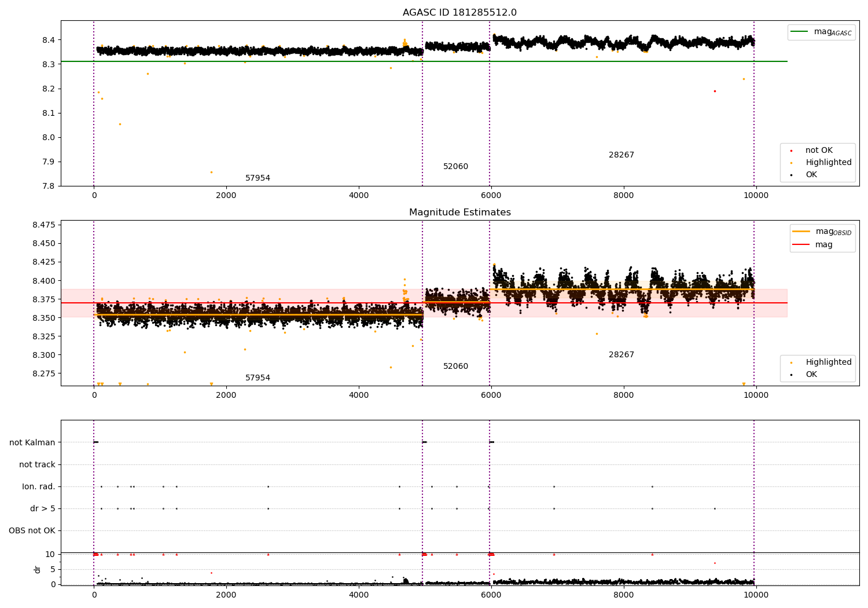Click the 8.275 y-axis tick label
Image resolution: width=868 pixels, height=608 pixels.
tap(44, 373)
